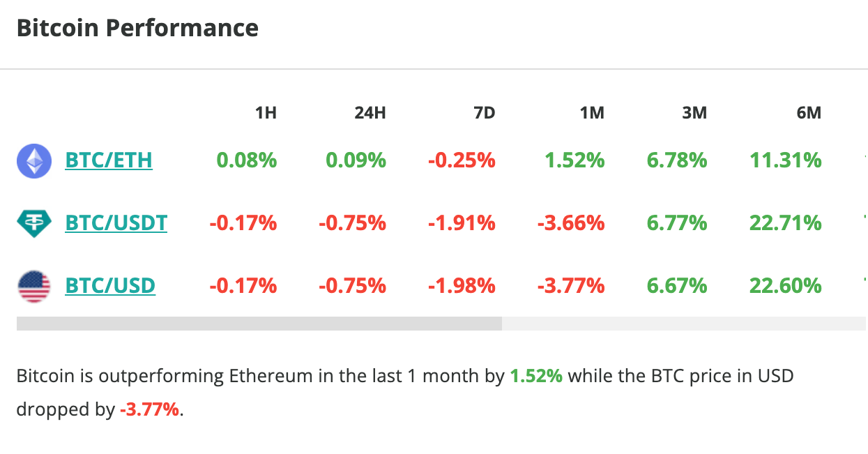868x454 pixels.
Task: Click the Bitcoin Performance heading
Action: (x=137, y=28)
